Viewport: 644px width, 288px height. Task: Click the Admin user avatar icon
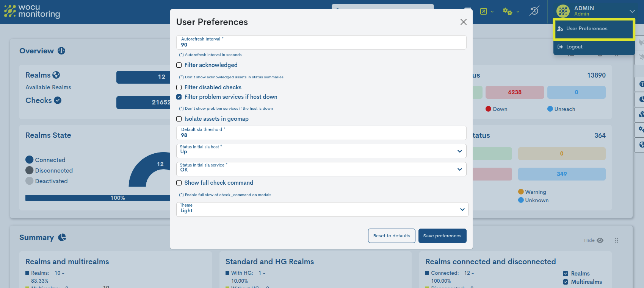coord(563,11)
